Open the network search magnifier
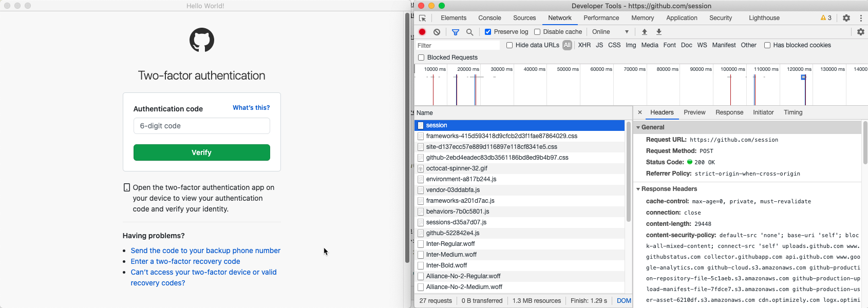 click(x=469, y=32)
